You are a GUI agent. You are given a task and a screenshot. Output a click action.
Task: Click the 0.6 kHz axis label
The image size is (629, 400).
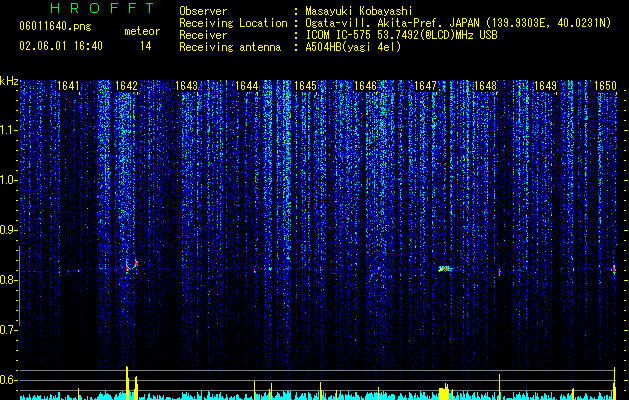click(x=9, y=380)
